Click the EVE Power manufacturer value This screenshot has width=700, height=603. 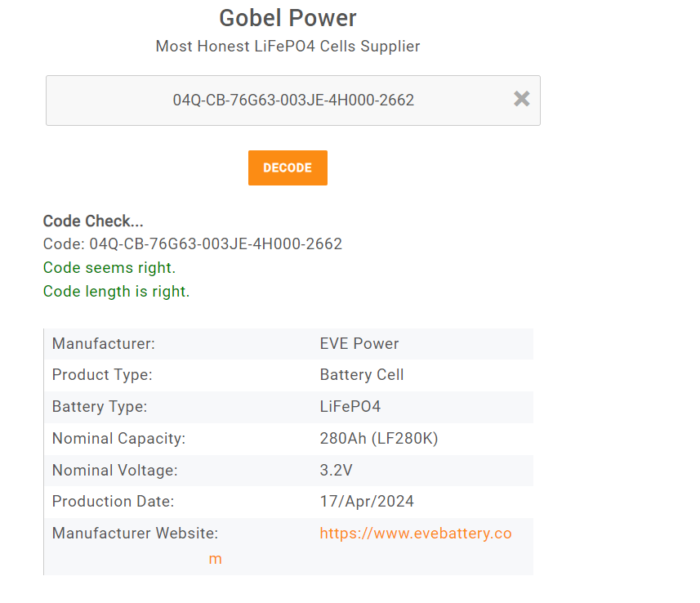click(359, 344)
